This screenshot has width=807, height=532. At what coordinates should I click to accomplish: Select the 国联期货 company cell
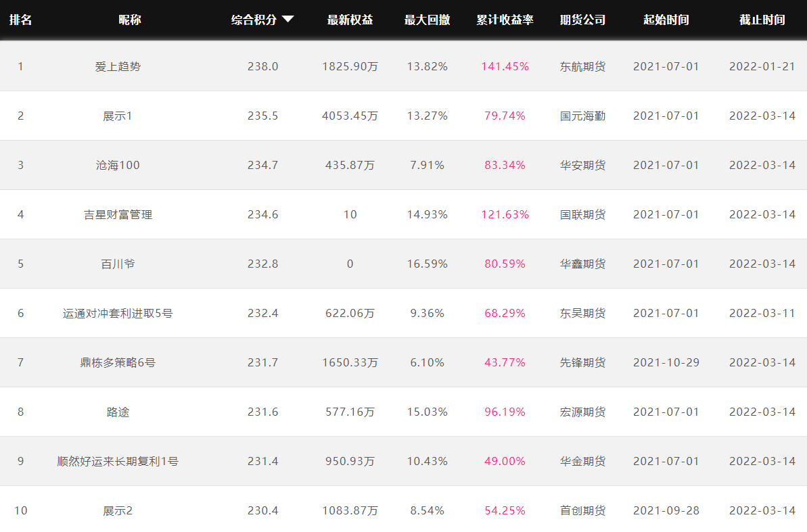click(x=582, y=214)
